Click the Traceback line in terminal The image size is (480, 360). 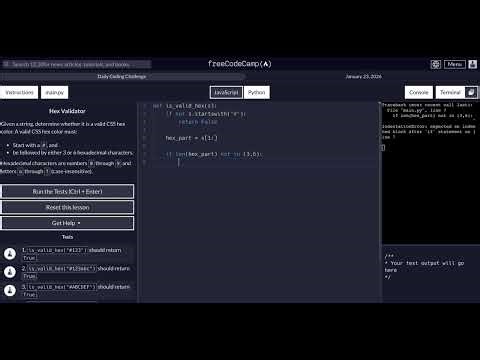(x=427, y=105)
